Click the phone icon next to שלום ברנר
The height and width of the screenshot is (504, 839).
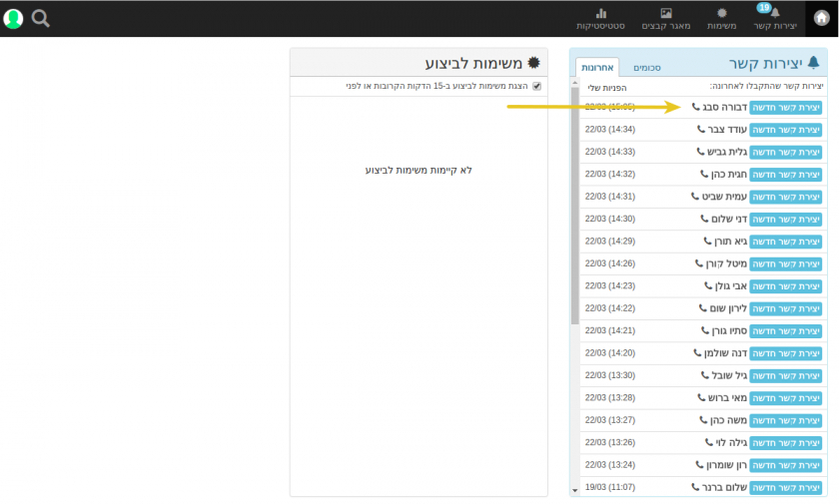[695, 487]
